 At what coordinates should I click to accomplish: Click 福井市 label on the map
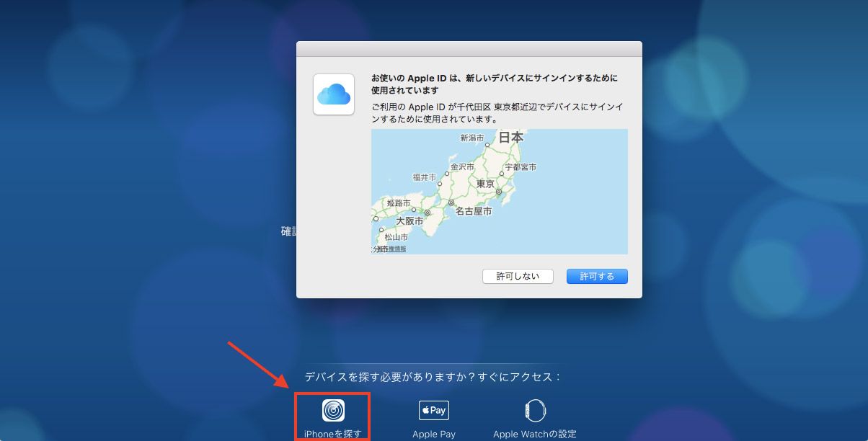click(x=424, y=177)
